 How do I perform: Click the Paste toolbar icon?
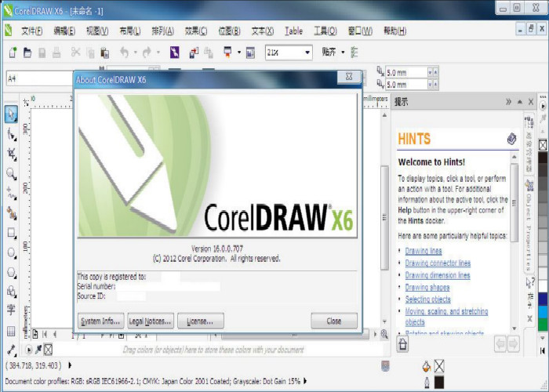point(104,53)
